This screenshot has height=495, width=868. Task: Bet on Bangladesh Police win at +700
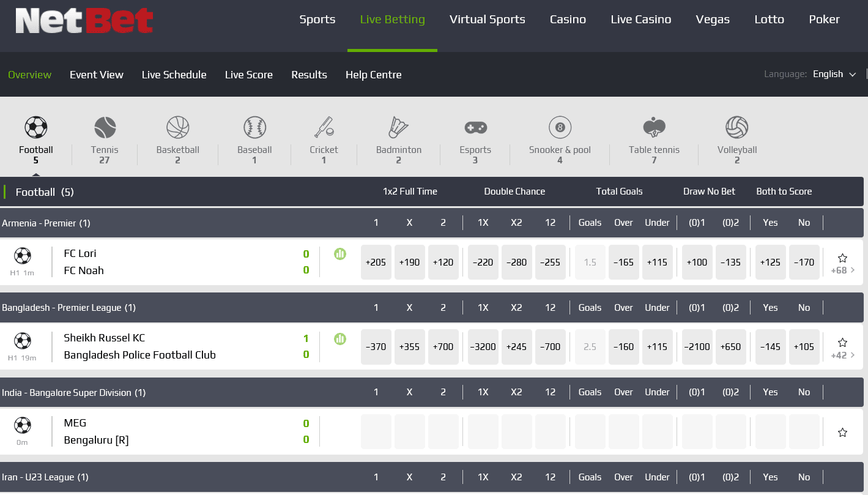pyautogui.click(x=443, y=347)
